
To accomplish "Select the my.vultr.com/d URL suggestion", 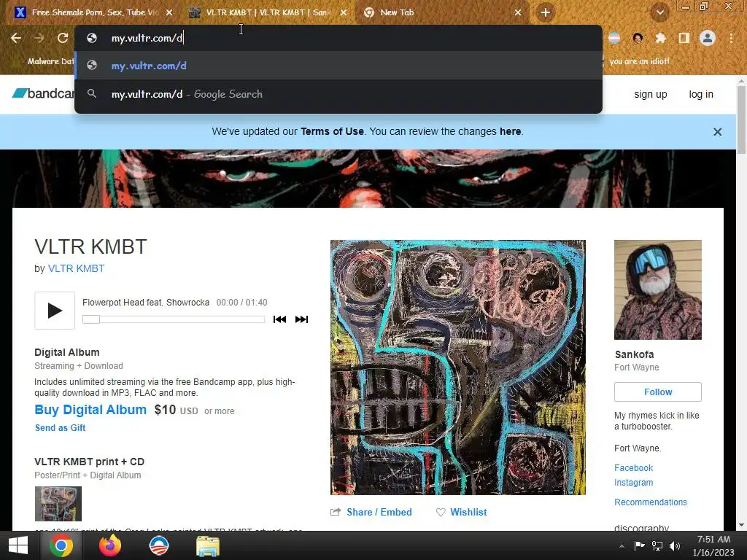I will (338, 65).
